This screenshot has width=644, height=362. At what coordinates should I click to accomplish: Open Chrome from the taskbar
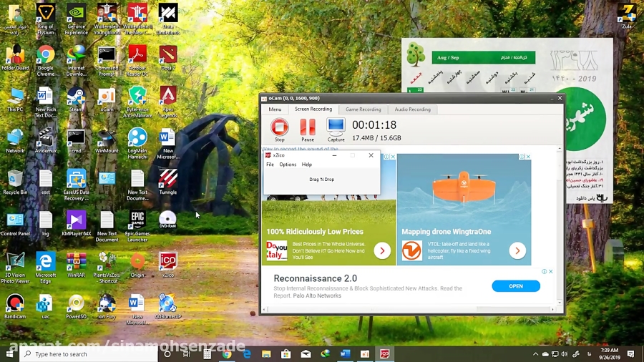click(x=227, y=354)
